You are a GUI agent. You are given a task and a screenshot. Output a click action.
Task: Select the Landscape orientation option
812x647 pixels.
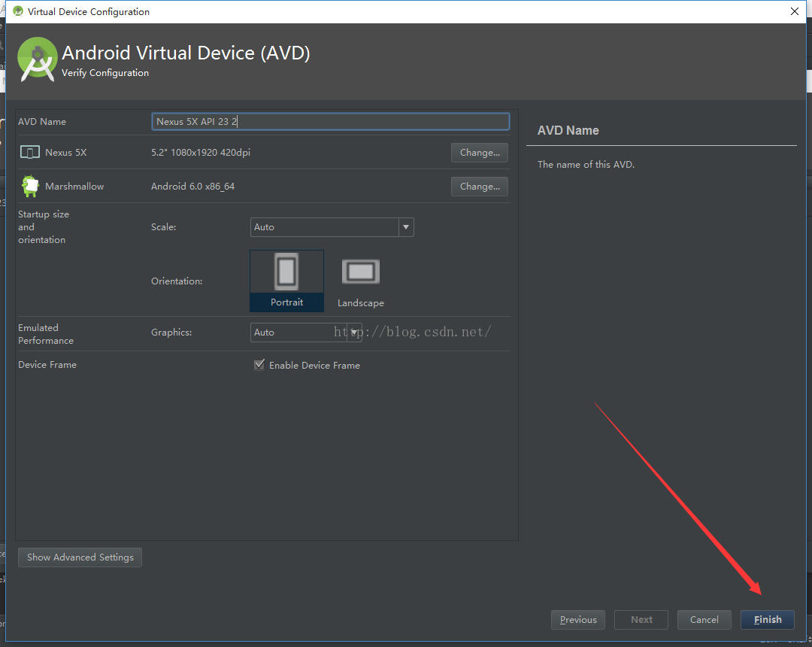click(361, 282)
